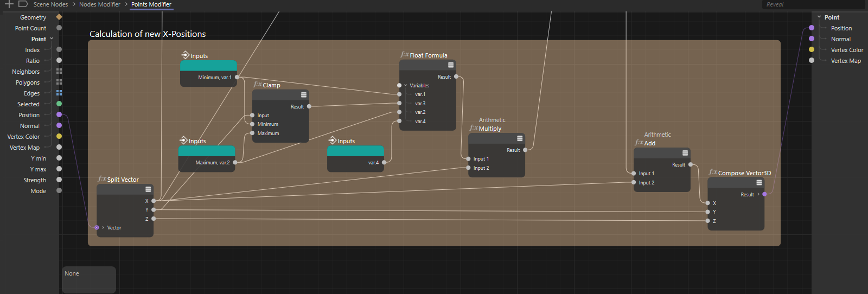
Task: Click the Strength label in the left panel
Action: point(35,180)
